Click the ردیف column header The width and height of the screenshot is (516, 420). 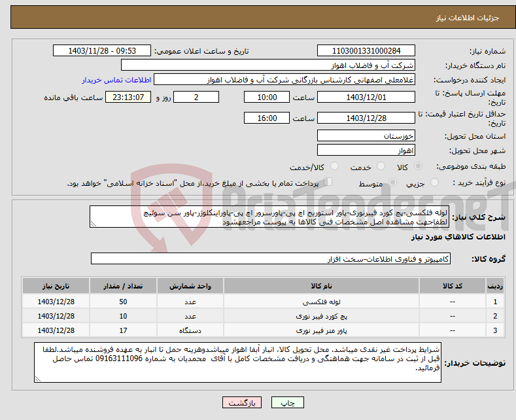tap(495, 286)
